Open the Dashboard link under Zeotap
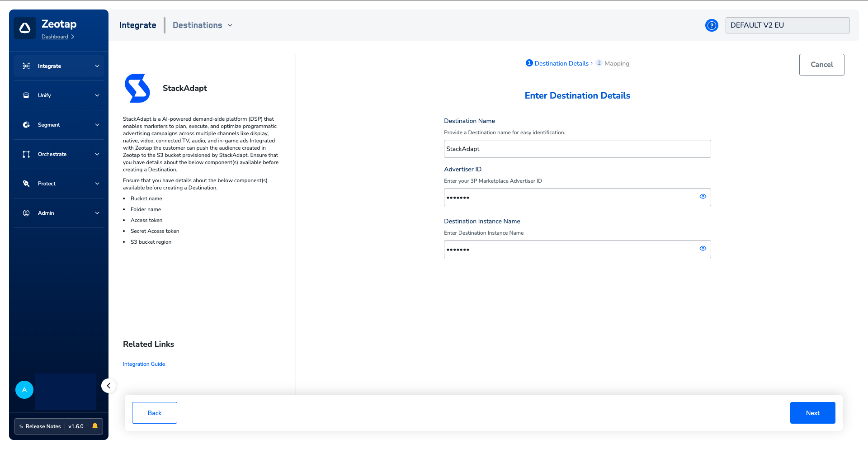The height and width of the screenshot is (449, 868). [55, 37]
